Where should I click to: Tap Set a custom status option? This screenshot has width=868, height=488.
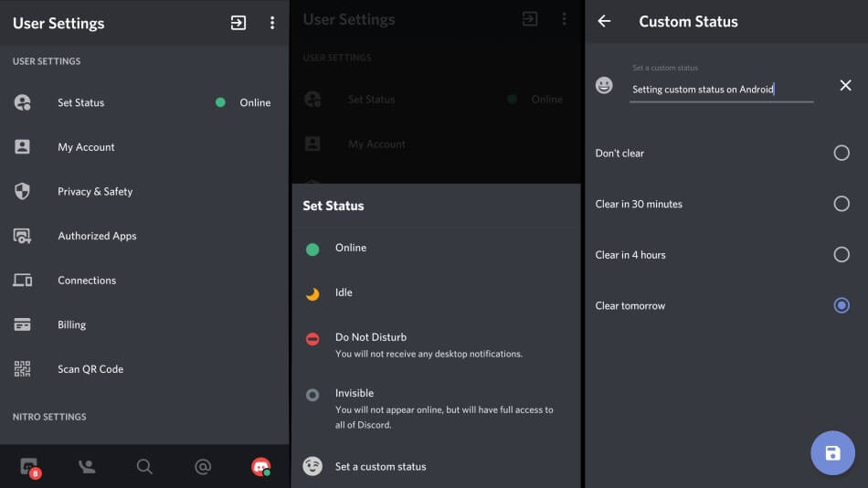[436, 466]
